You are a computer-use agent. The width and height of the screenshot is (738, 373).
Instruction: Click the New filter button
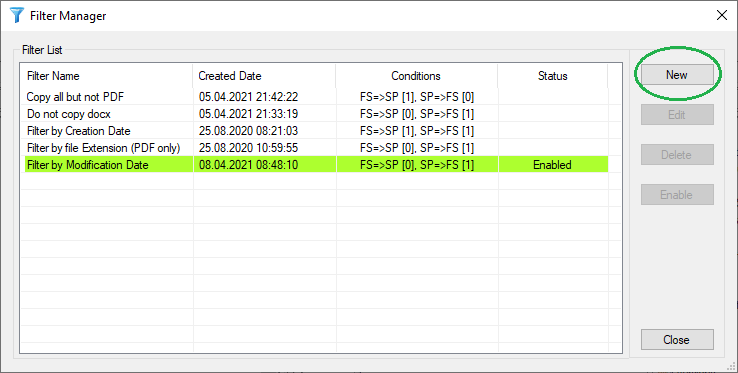[677, 75]
